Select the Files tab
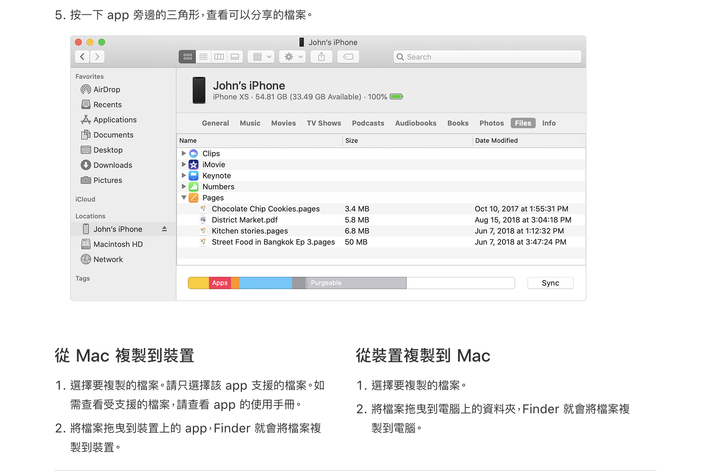Image resolution: width=720 pixels, height=476 pixels. [x=523, y=123]
